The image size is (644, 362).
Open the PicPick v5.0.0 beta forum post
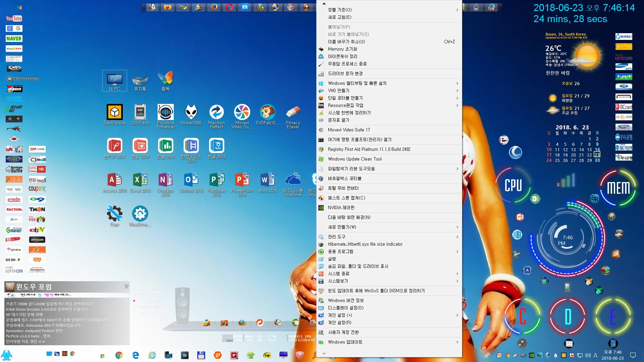pyautogui.click(x=28, y=336)
